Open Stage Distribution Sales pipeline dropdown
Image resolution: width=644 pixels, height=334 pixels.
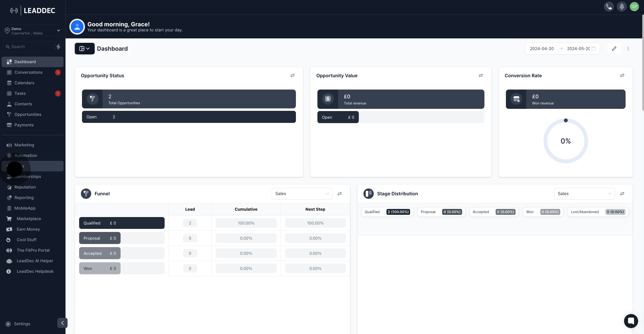click(x=584, y=194)
